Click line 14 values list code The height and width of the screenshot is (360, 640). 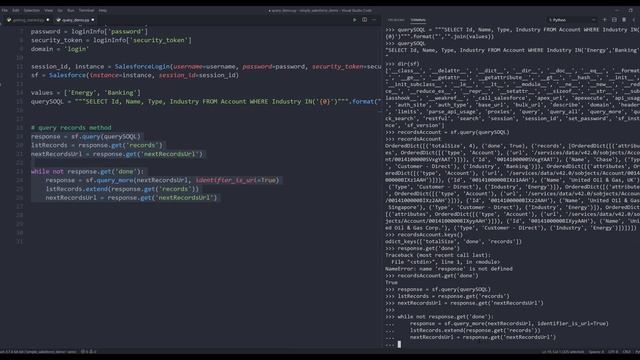pos(85,93)
